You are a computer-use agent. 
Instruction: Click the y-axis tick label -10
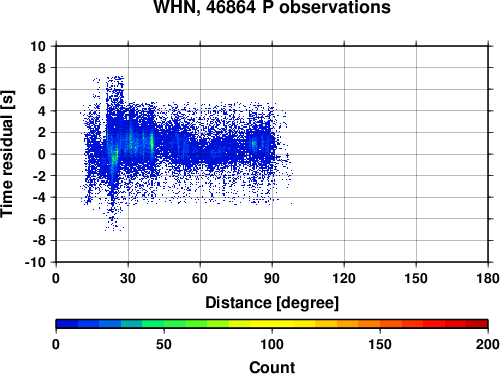click(x=35, y=263)
